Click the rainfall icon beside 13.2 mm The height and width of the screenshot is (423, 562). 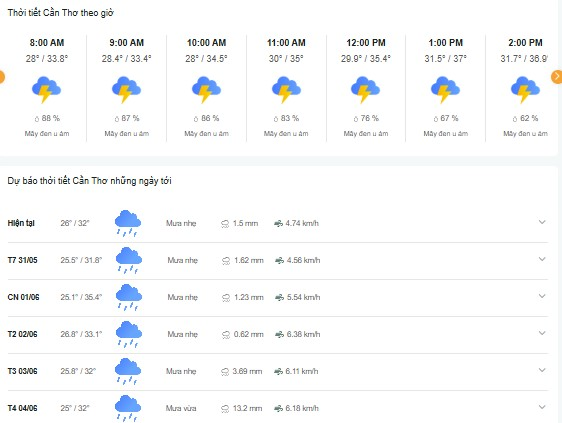pos(225,409)
